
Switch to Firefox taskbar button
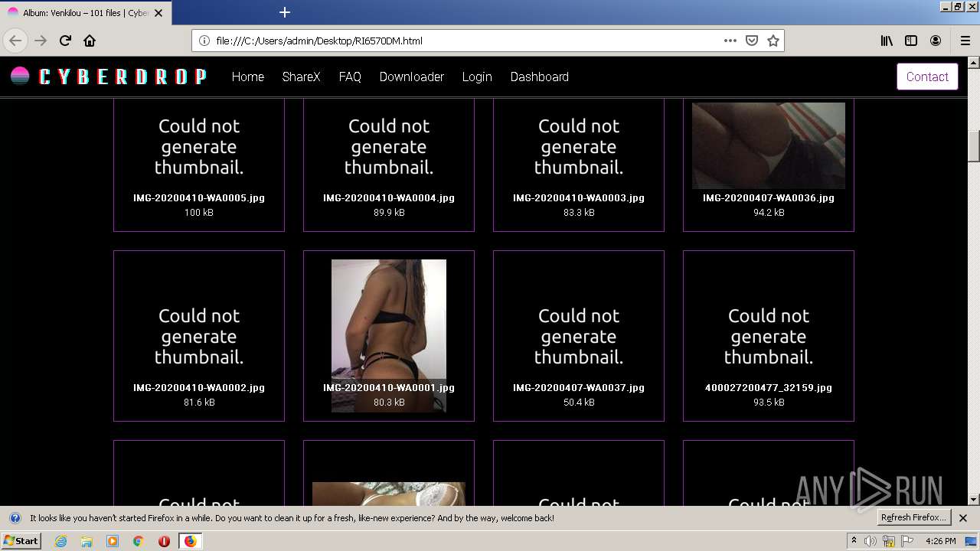190,541
